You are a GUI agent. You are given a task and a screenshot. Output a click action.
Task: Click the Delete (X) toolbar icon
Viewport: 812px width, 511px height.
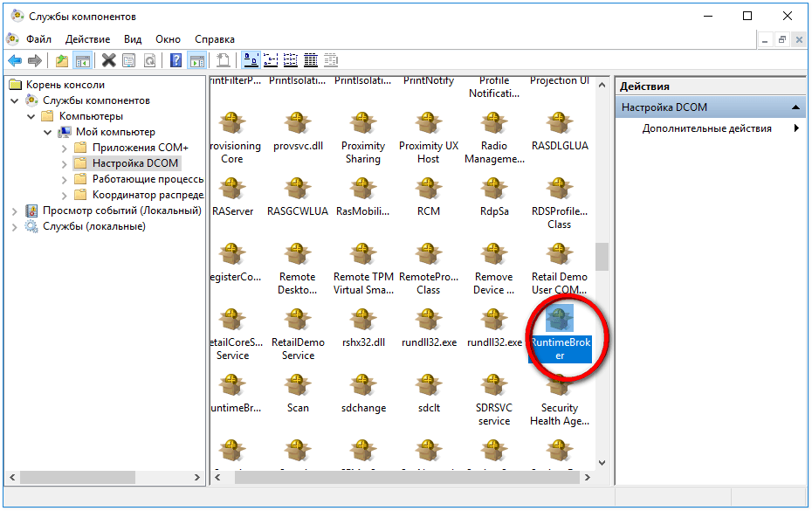(108, 60)
